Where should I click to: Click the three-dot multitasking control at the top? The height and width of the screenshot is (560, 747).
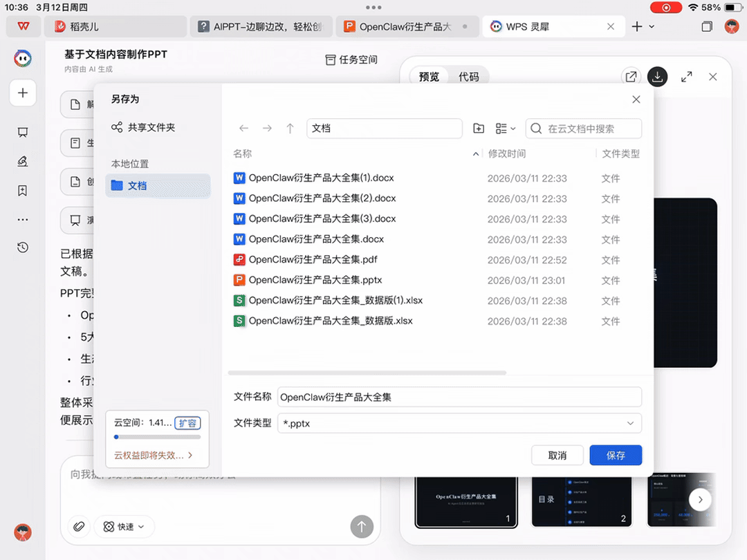coord(373,7)
